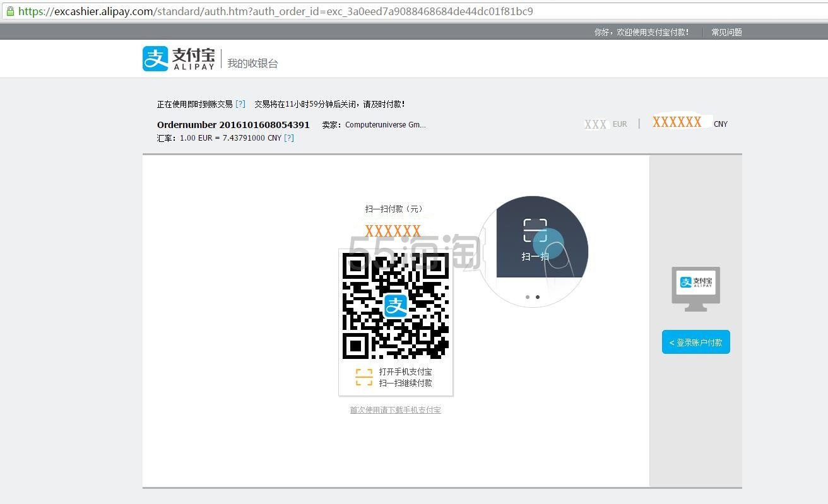Click the 我的收银台 header text
828x504 pixels.
[x=252, y=63]
